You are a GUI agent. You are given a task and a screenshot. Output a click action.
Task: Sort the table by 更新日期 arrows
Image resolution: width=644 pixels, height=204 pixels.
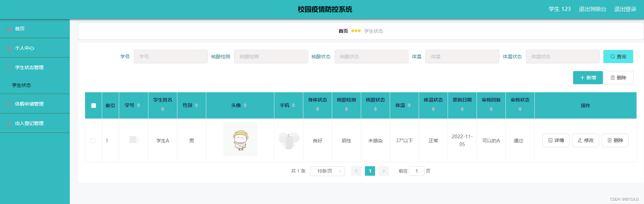click(462, 109)
